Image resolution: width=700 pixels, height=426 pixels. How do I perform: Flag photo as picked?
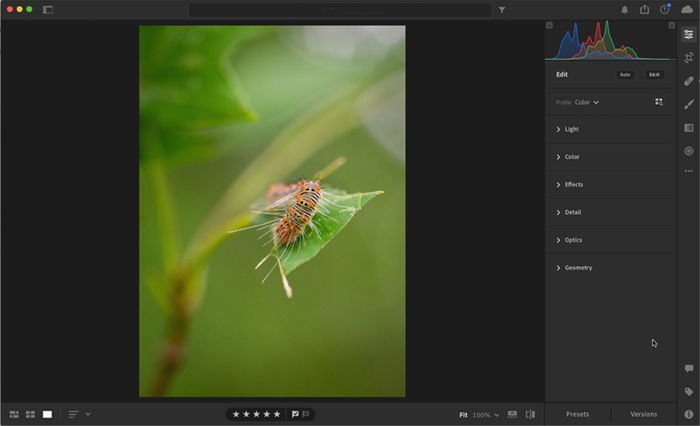pyautogui.click(x=295, y=414)
